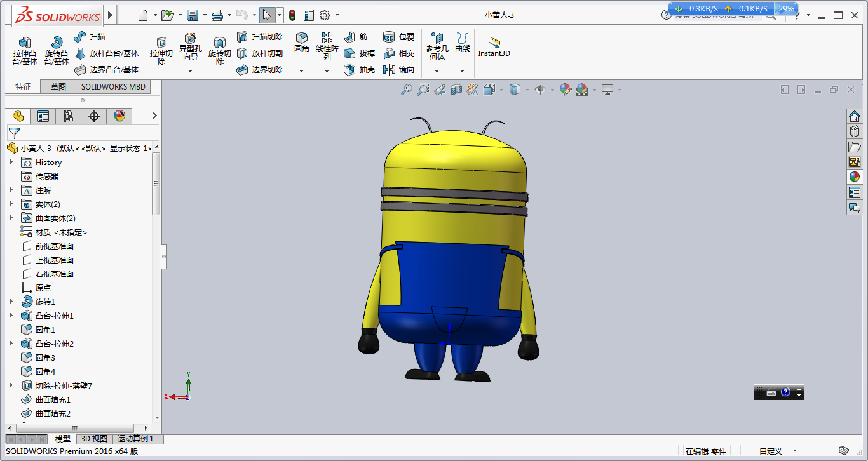Activate Instant3D

click(494, 48)
